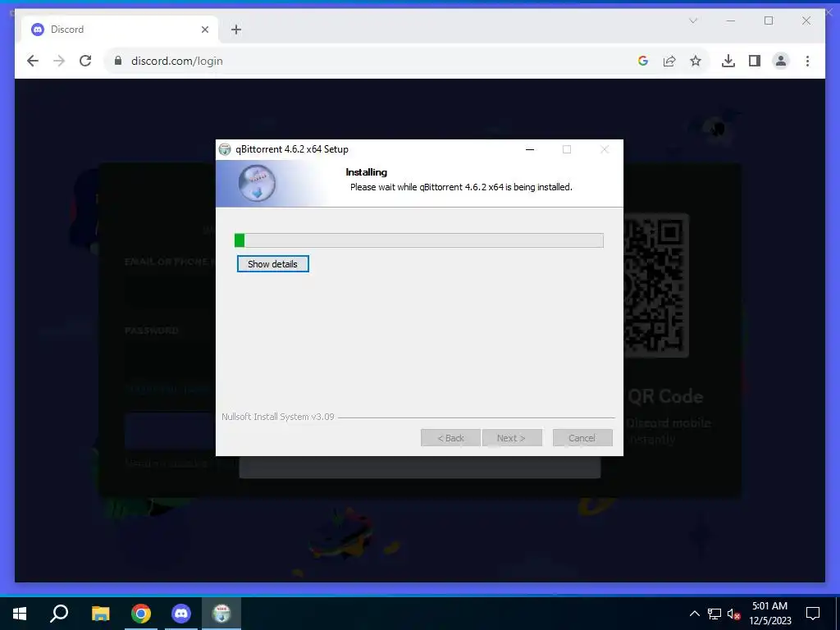The image size is (840, 630).
Task: Click the installation progress bar
Action: (419, 240)
